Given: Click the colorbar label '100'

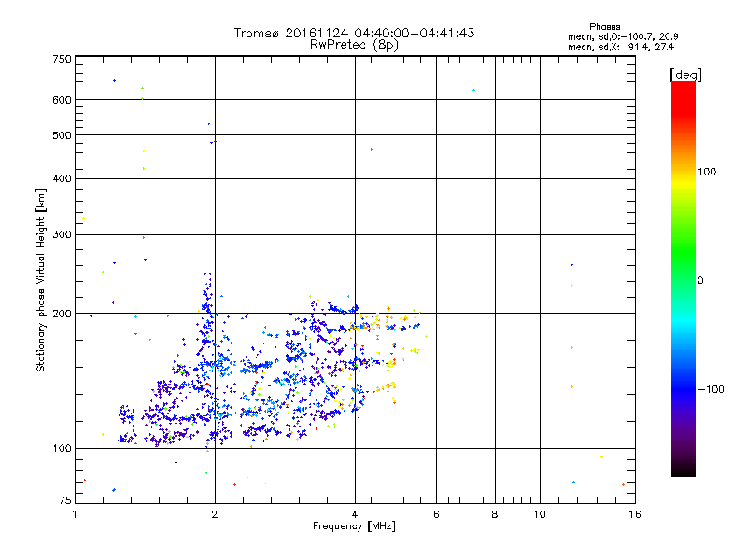Looking at the screenshot, I should tap(707, 172).
